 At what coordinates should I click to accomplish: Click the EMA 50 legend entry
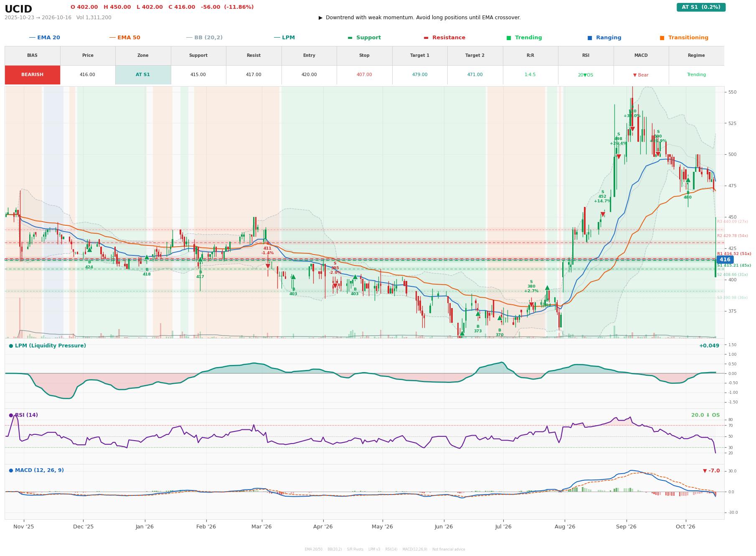[x=125, y=38]
